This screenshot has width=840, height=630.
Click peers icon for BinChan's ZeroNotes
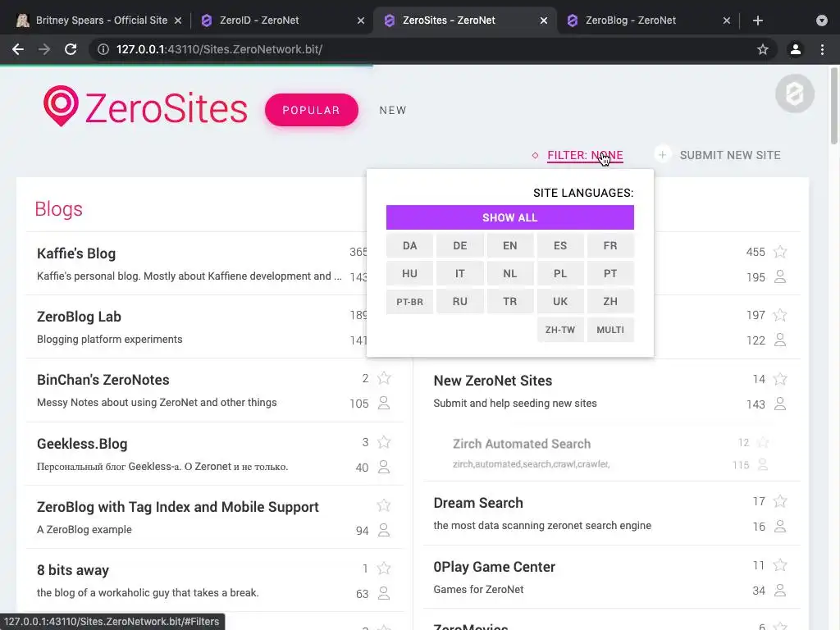click(384, 403)
